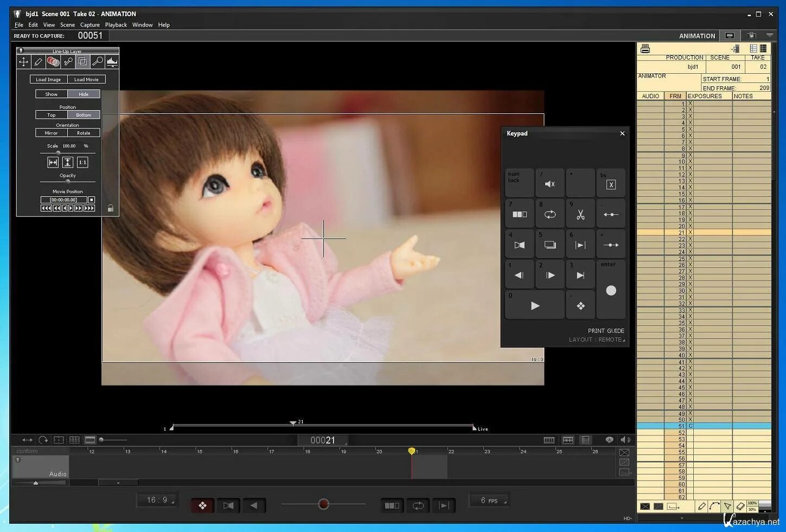Click the Keypad enter capture key
The image size is (786, 532).
tap(611, 290)
